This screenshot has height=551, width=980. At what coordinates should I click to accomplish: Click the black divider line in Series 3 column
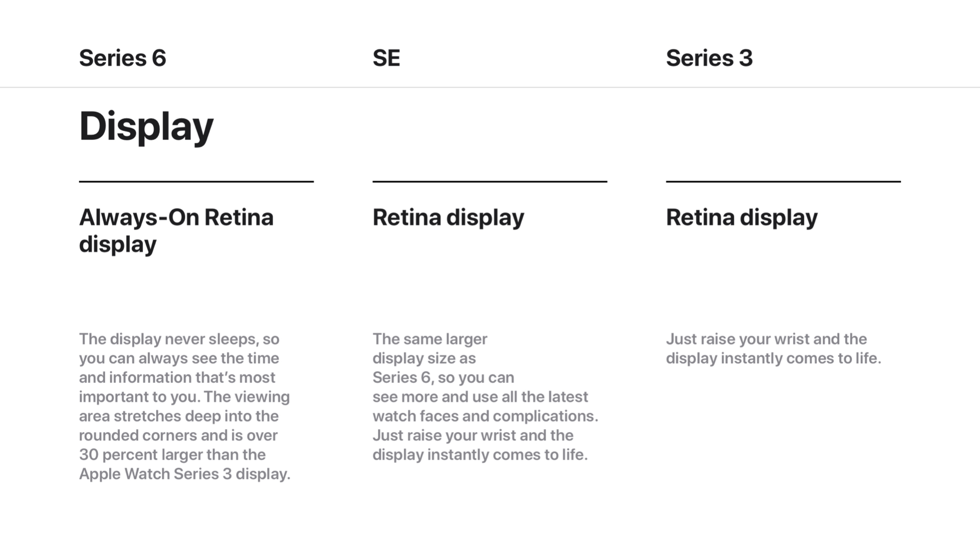(x=783, y=181)
